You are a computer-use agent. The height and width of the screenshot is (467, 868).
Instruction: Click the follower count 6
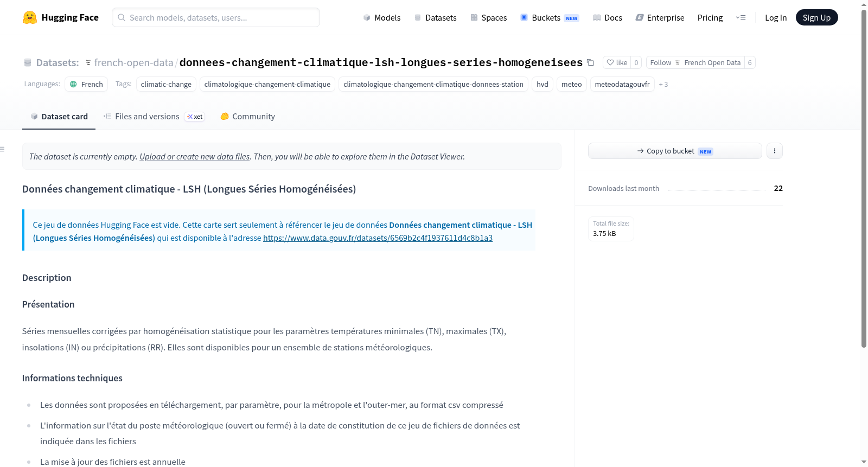point(750,62)
